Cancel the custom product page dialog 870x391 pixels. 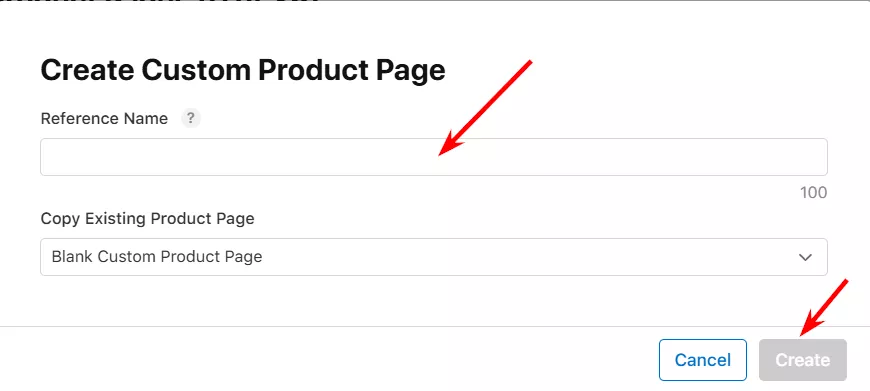pyautogui.click(x=702, y=360)
